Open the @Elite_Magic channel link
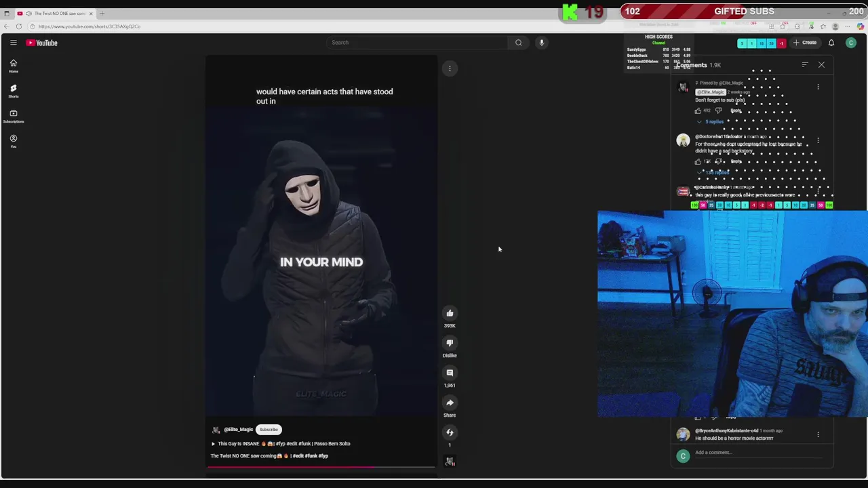 (238, 430)
